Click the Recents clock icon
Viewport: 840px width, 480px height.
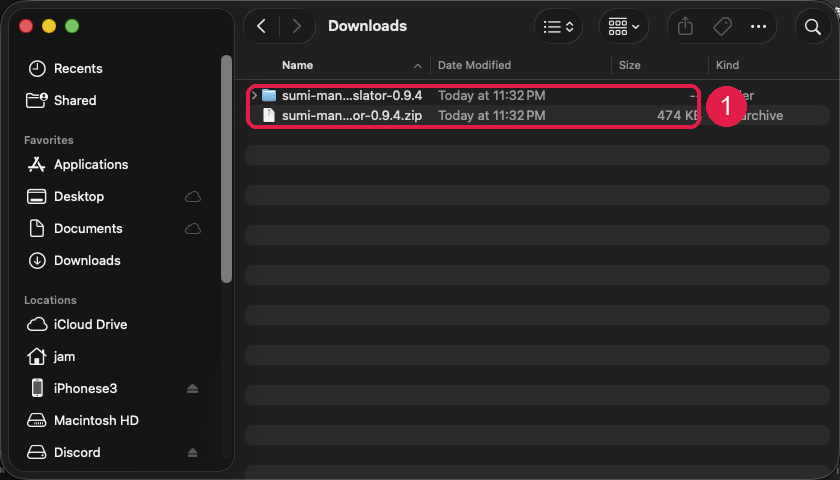[37, 69]
